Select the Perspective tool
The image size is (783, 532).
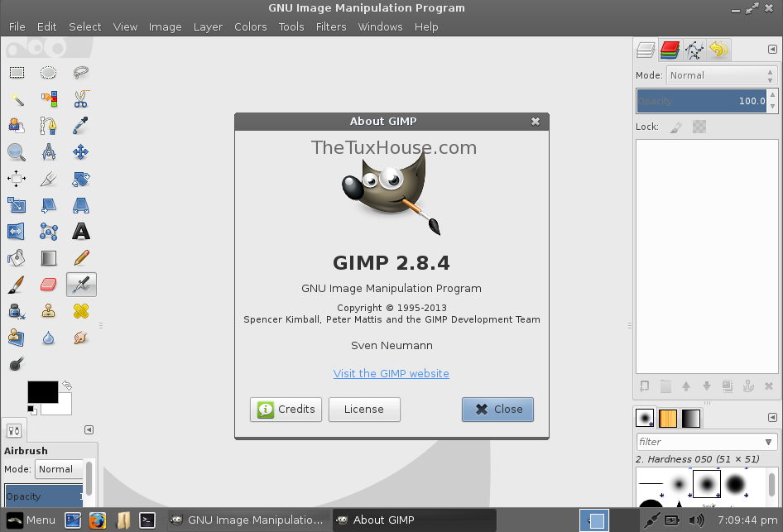point(80,205)
